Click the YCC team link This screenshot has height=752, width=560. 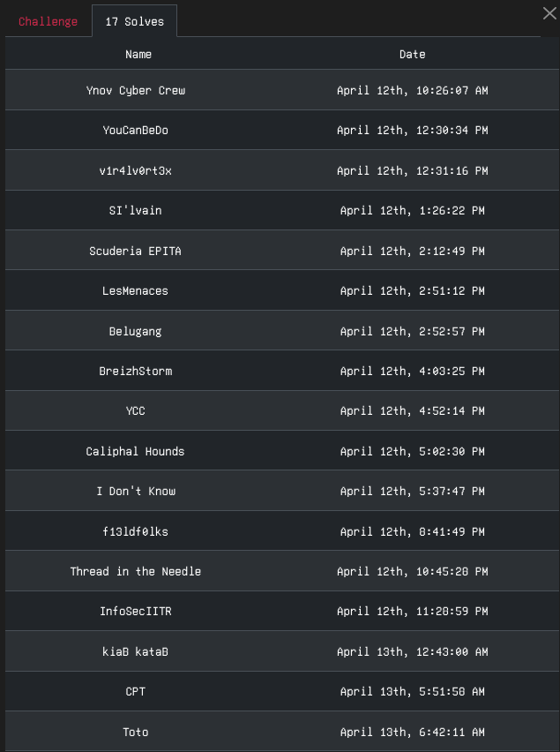[136, 411]
